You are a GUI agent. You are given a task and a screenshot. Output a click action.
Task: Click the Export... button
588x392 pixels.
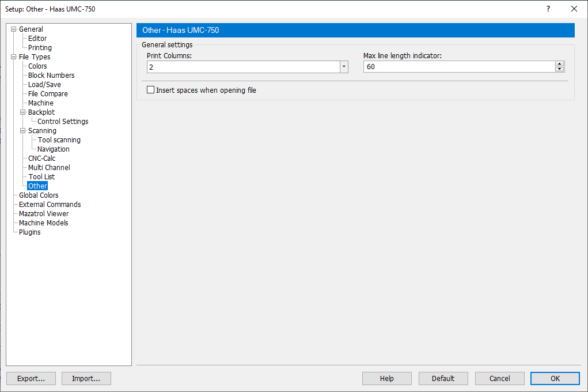(31, 379)
